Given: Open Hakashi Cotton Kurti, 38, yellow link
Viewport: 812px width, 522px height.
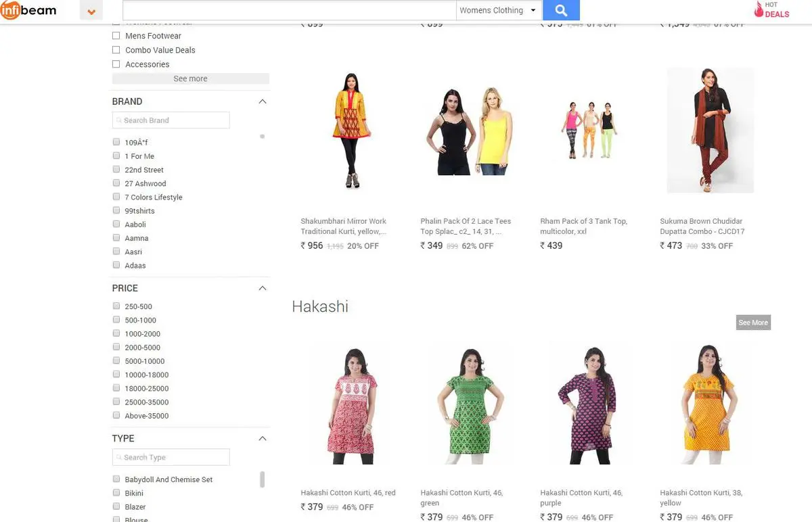Looking at the screenshot, I should 701,498.
